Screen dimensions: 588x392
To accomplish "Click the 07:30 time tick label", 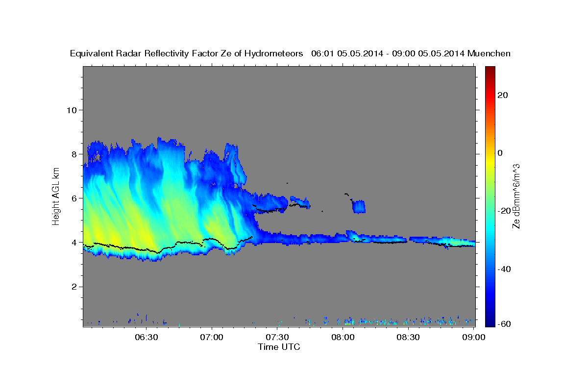I will pyautogui.click(x=277, y=337).
